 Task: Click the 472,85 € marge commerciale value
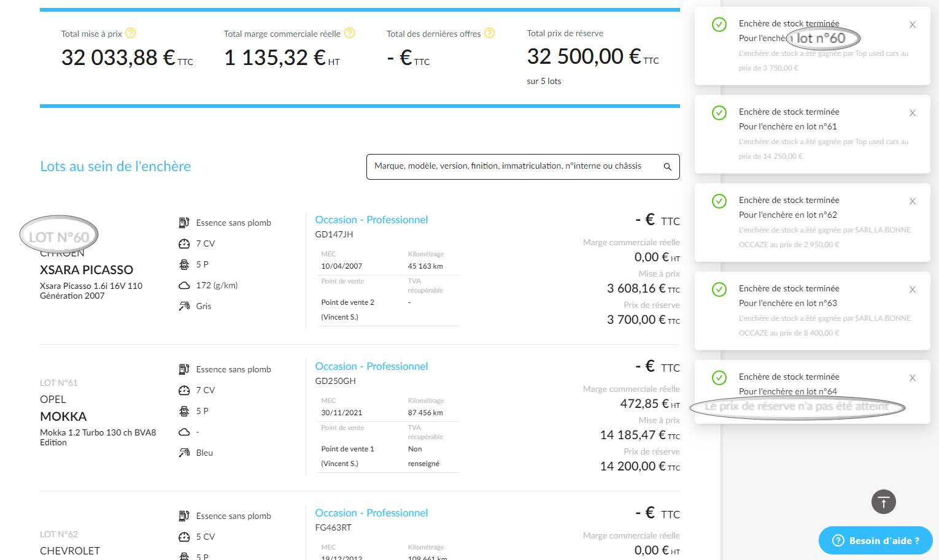pyautogui.click(x=650, y=404)
